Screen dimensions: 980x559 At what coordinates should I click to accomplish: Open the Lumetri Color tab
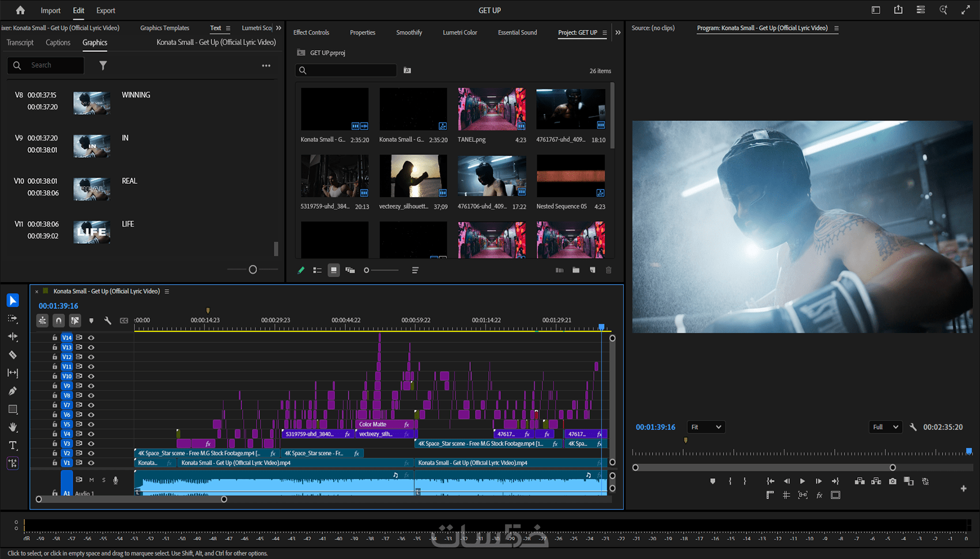click(x=460, y=33)
